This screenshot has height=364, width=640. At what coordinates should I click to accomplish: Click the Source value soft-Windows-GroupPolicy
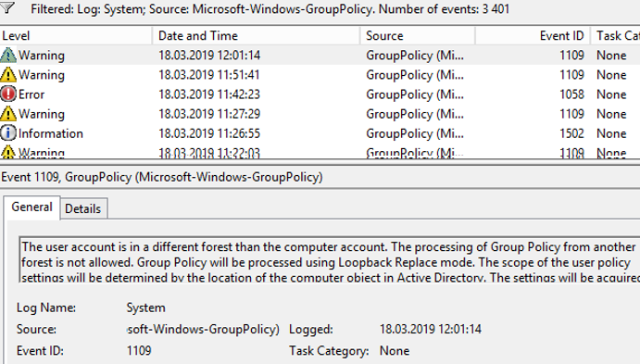203,329
